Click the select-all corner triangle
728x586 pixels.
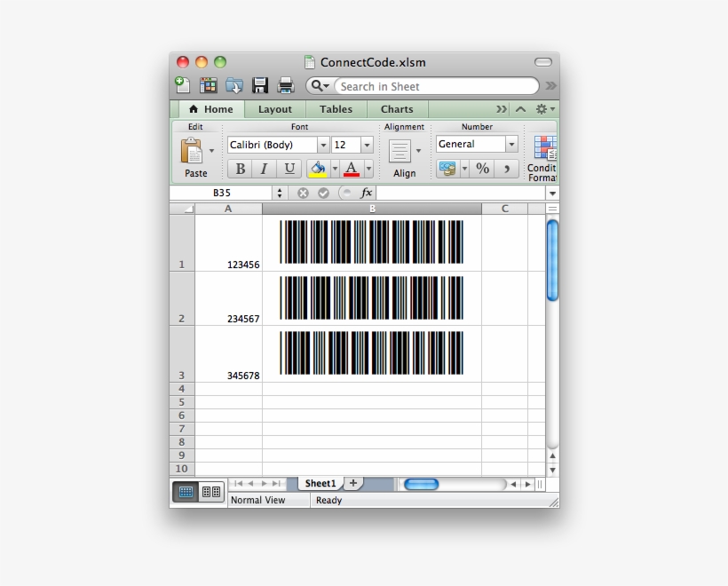[x=183, y=209]
